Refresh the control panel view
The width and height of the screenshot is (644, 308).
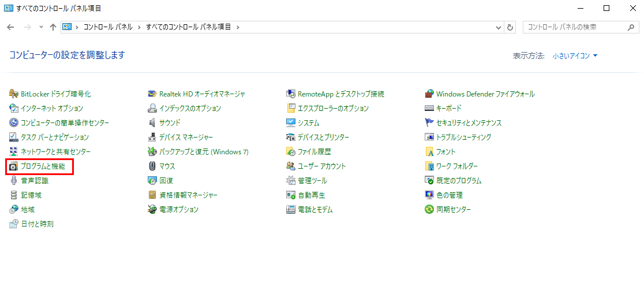tap(510, 27)
